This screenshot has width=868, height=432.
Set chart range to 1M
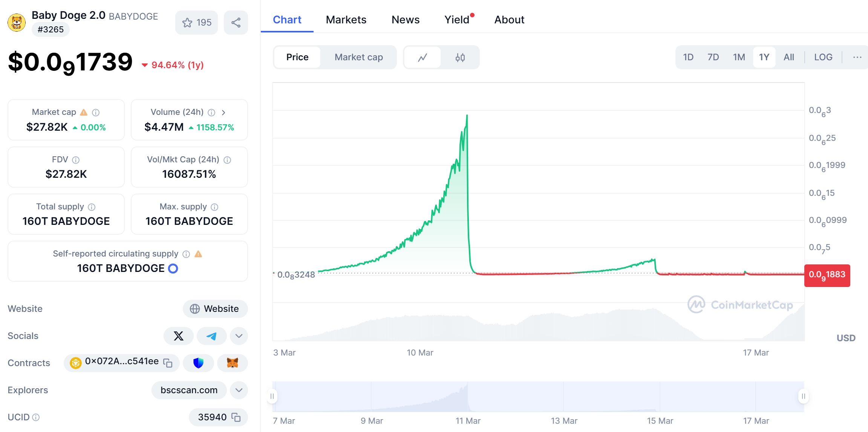click(x=739, y=57)
